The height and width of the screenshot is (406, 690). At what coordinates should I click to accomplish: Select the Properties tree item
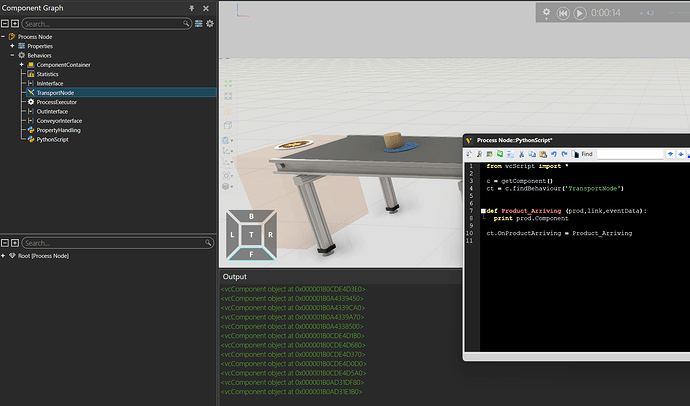40,46
